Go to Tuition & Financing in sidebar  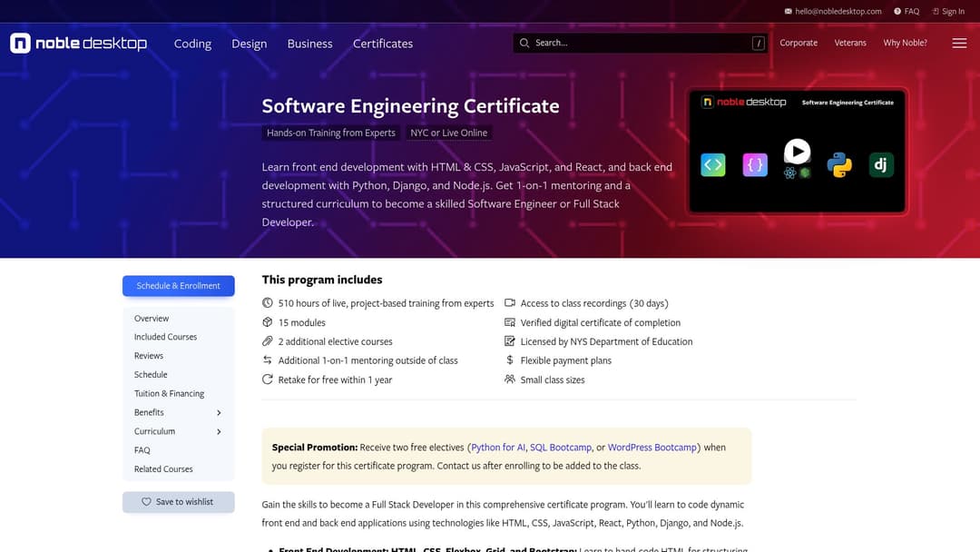click(x=170, y=394)
